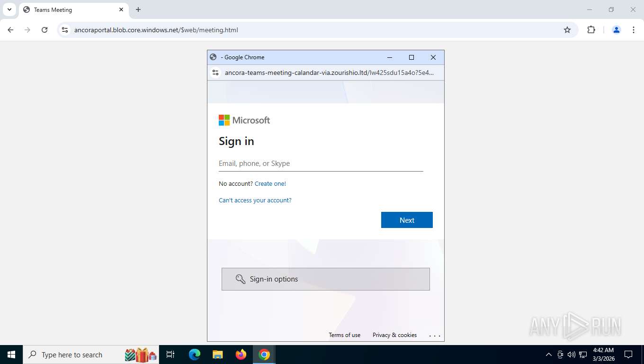Click the Sign in heading

pyautogui.click(x=236, y=141)
